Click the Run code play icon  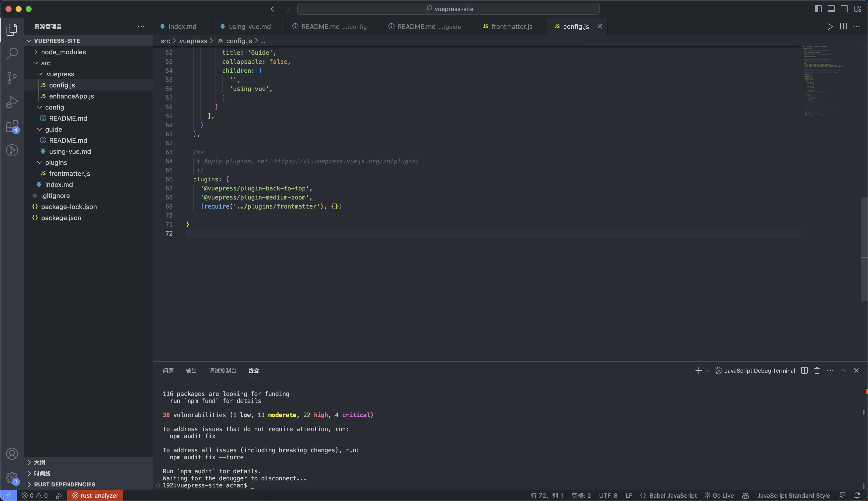[x=830, y=26]
